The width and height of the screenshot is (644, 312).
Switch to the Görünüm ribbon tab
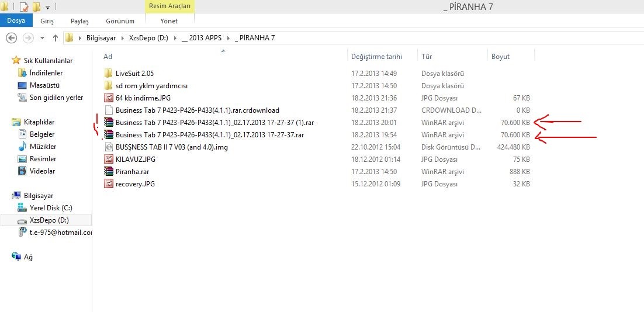(x=120, y=21)
